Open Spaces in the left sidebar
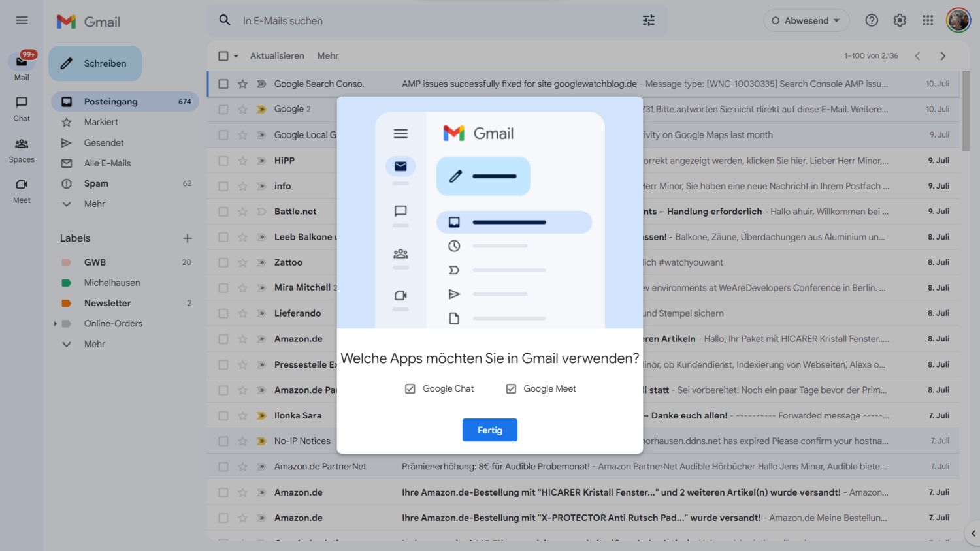 coord(22,149)
